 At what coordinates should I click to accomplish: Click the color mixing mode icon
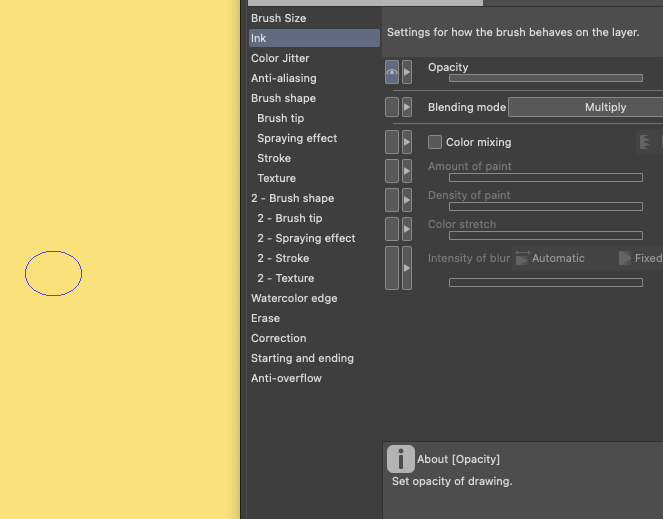pos(645,142)
